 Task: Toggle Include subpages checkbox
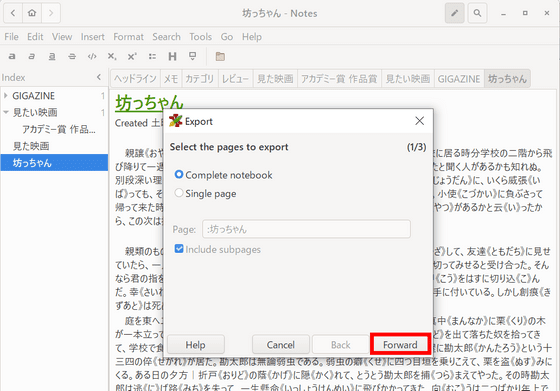218,249
